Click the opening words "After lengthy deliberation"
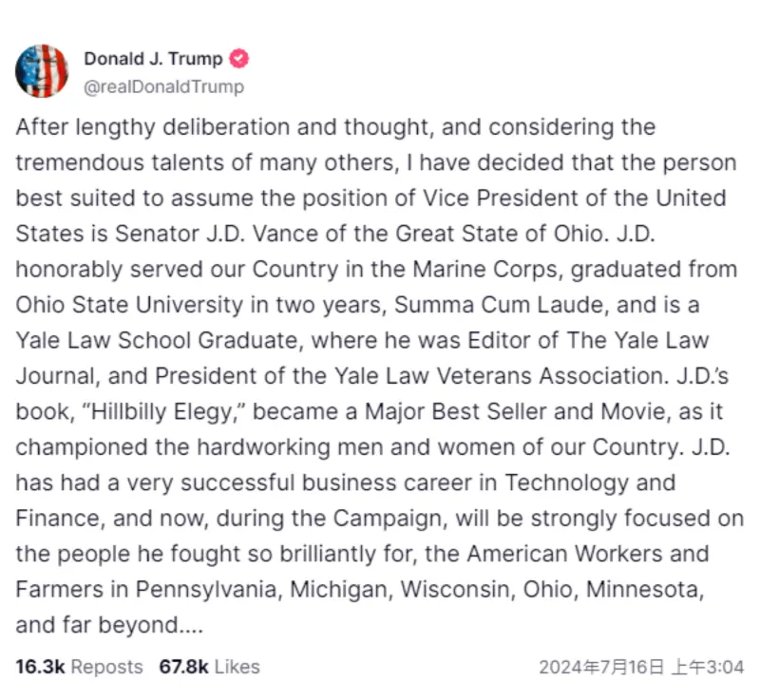 (153, 128)
